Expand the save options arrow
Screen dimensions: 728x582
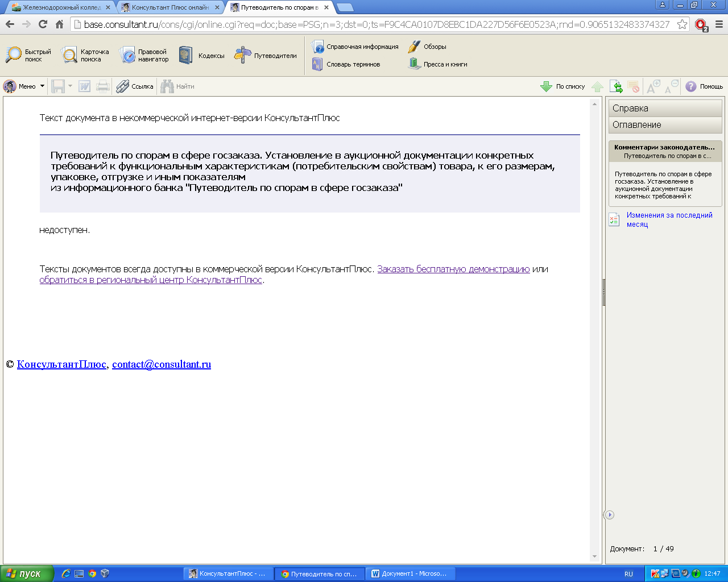pyautogui.click(x=71, y=86)
